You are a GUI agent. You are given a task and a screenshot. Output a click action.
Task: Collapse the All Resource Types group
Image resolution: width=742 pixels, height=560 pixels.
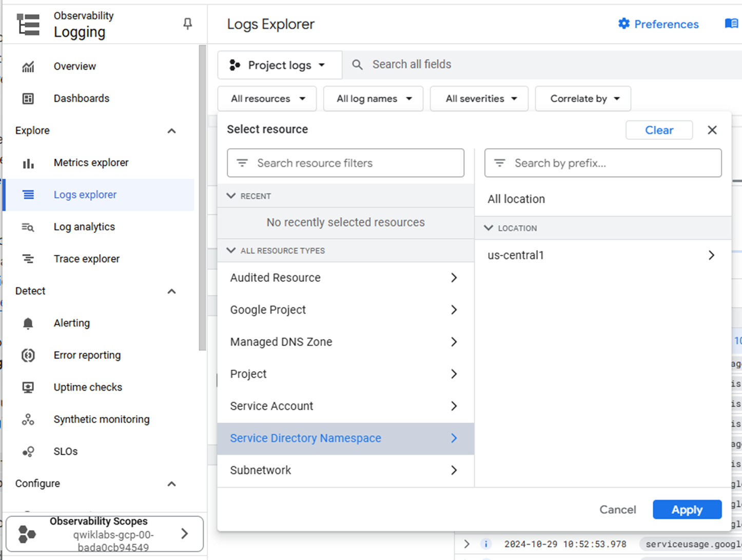pyautogui.click(x=231, y=250)
